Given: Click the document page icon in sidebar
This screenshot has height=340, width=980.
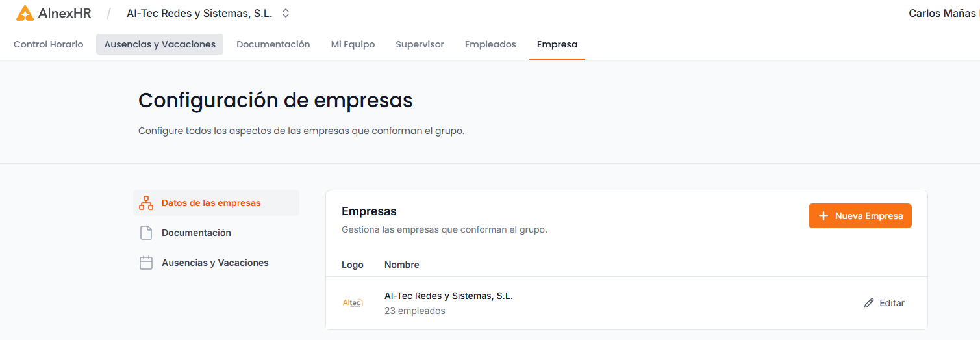Looking at the screenshot, I should tap(146, 233).
